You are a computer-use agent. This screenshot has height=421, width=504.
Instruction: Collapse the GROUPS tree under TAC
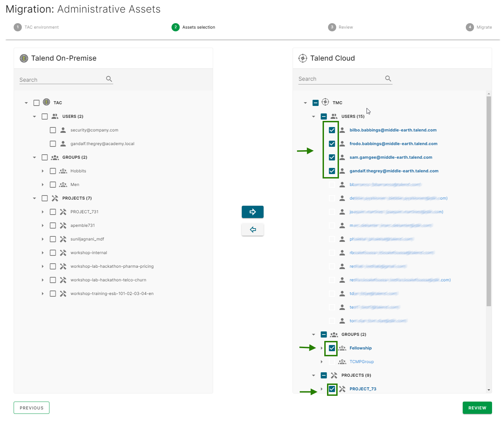click(34, 157)
